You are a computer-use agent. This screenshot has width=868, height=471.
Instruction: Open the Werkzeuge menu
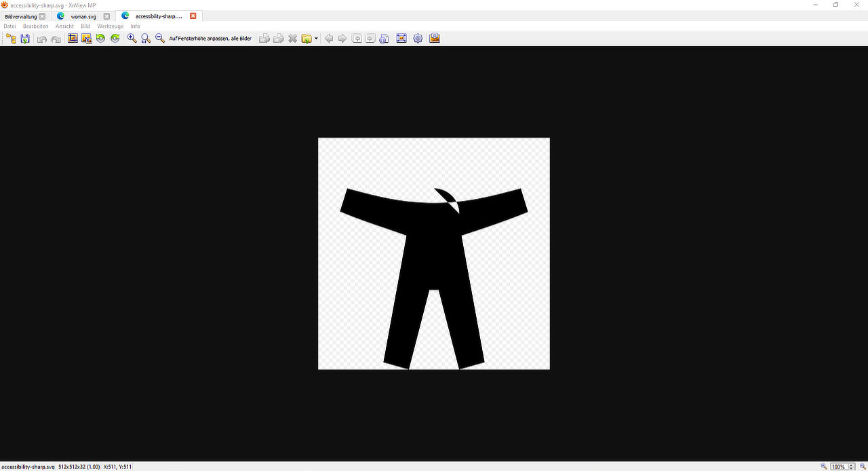[110, 26]
